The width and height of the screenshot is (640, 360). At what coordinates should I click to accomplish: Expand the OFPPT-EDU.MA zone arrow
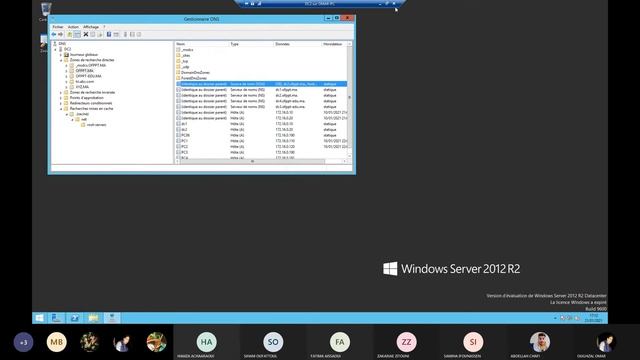(67, 76)
